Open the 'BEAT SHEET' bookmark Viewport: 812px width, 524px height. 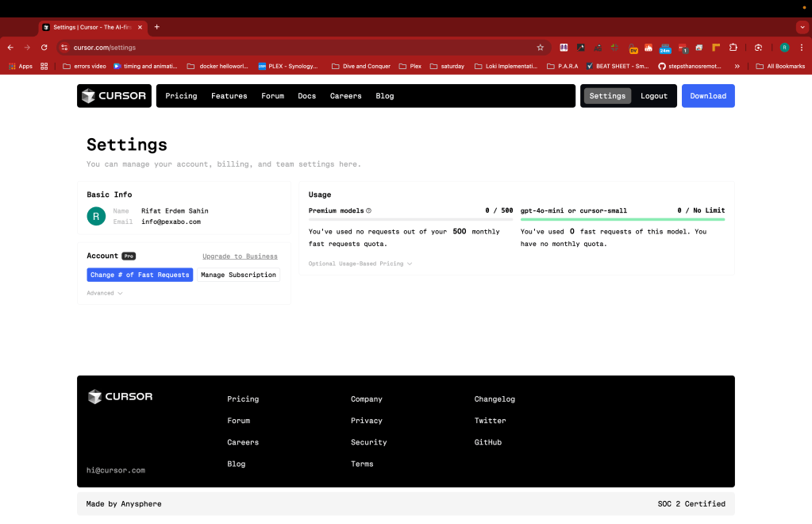618,66
